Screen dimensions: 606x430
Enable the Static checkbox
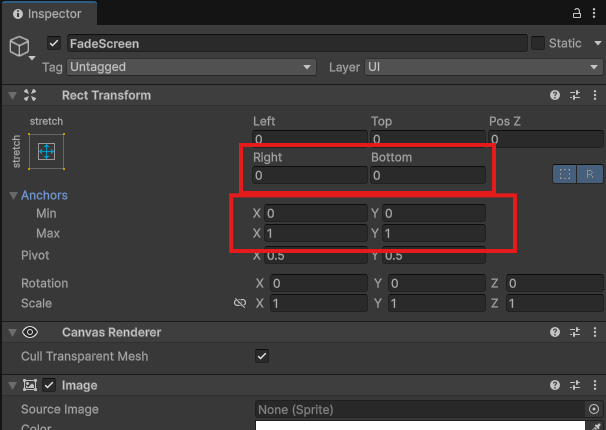tap(538, 43)
